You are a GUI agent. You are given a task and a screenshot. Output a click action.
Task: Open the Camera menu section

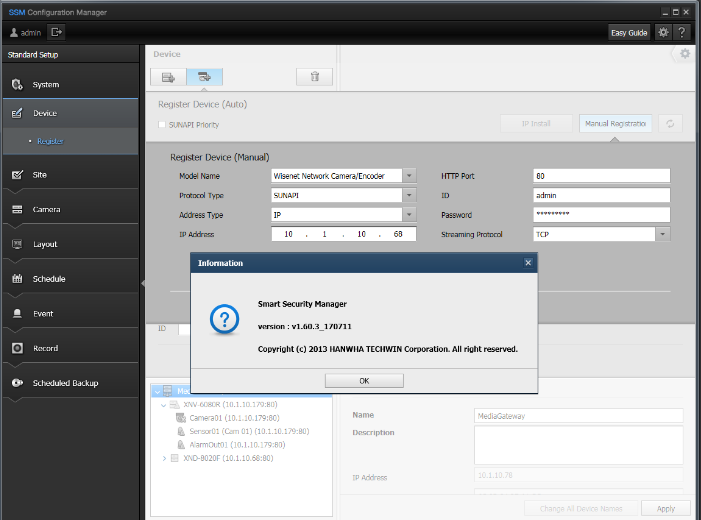(x=71, y=209)
